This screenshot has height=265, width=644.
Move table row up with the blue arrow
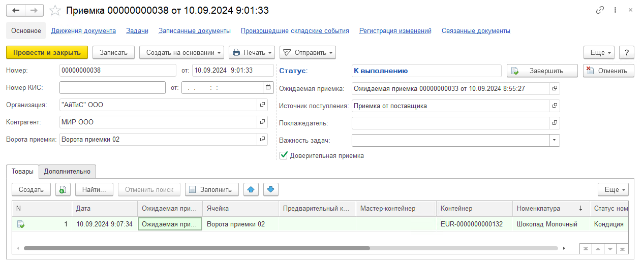coord(251,189)
